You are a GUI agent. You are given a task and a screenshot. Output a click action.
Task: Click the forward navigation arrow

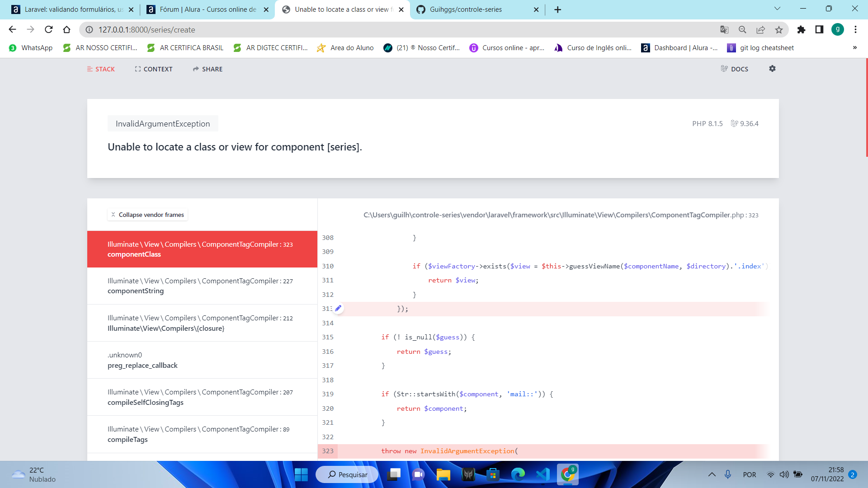pos(31,30)
